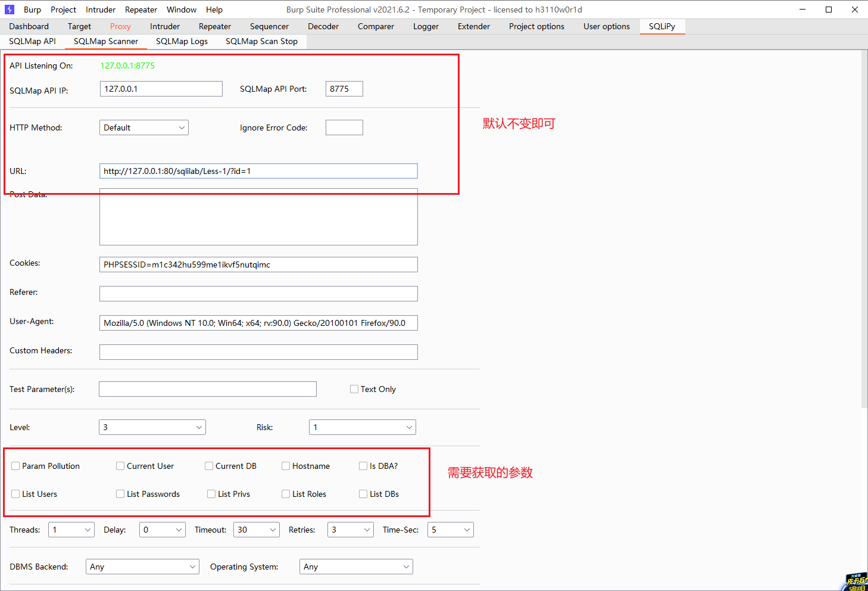This screenshot has height=591, width=868.
Task: Expand the Threads dropdown
Action: pyautogui.click(x=71, y=530)
